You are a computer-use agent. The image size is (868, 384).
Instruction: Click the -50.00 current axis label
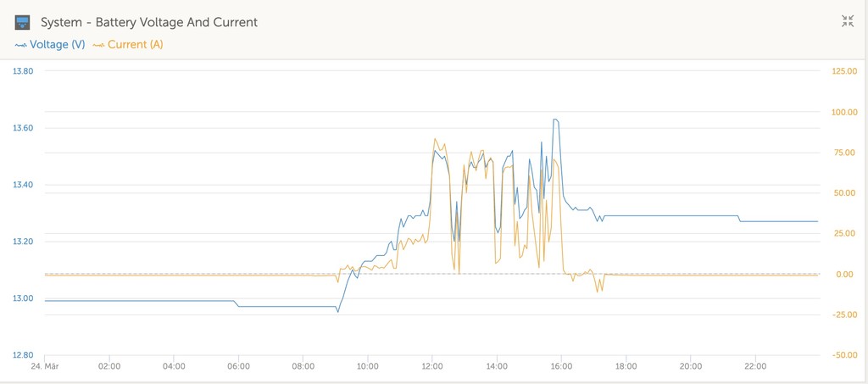click(843, 355)
